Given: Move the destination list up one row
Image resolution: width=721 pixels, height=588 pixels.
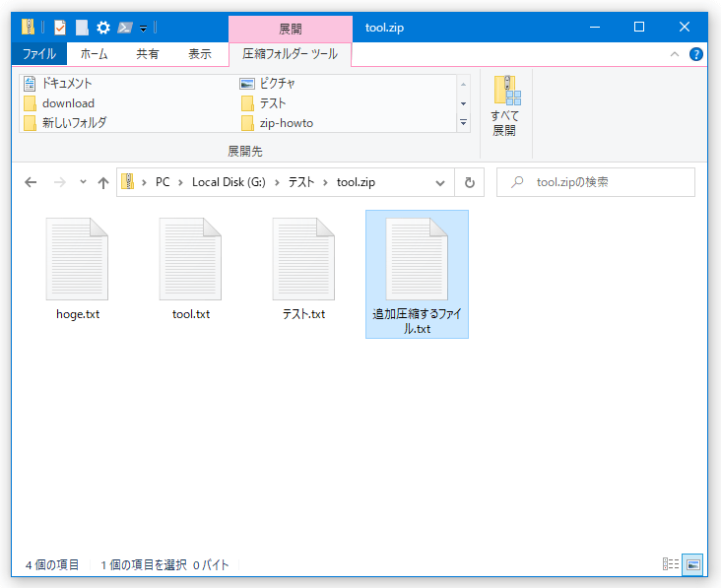Looking at the screenshot, I should (x=464, y=84).
